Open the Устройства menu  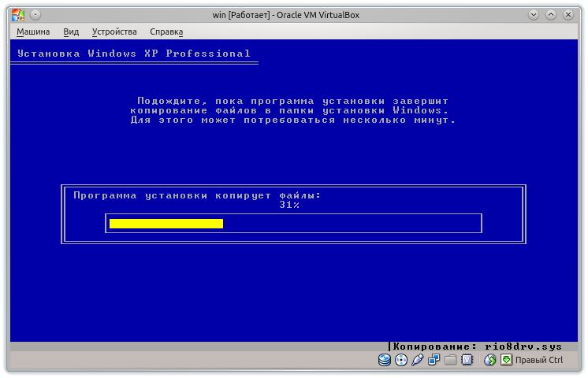tap(114, 31)
